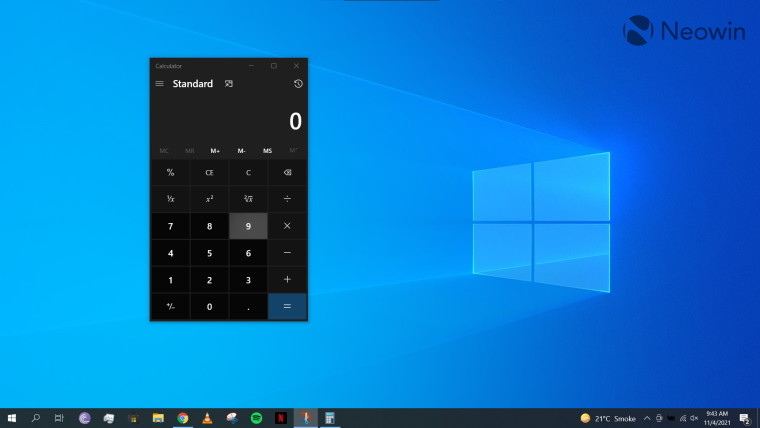Image resolution: width=760 pixels, height=428 pixels.
Task: Click the C clear button
Action: tap(248, 173)
